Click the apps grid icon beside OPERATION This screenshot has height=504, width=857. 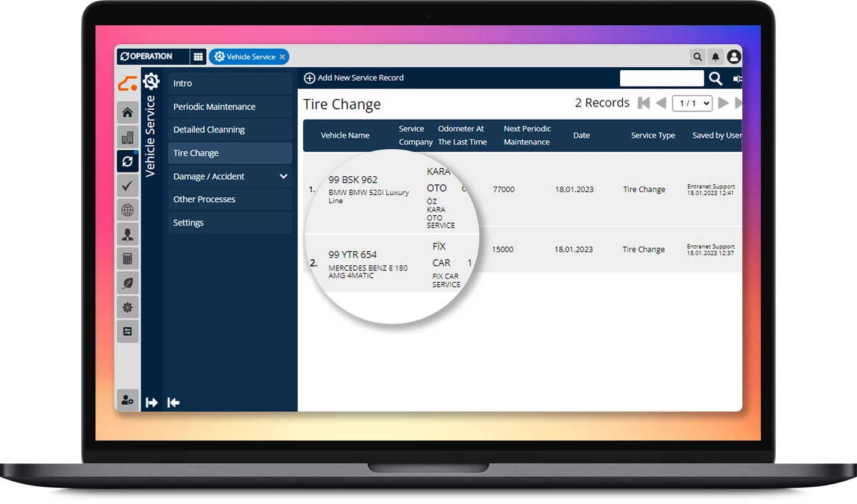(198, 57)
